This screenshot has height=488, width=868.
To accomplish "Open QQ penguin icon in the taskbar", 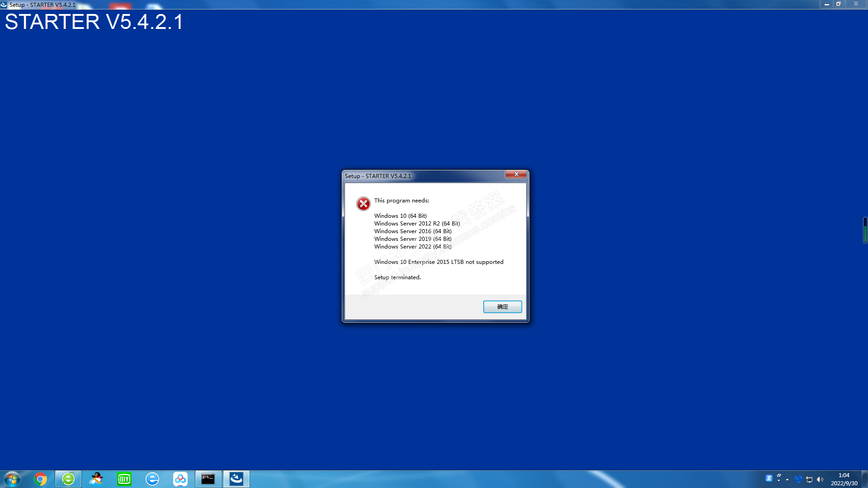I will (x=96, y=479).
